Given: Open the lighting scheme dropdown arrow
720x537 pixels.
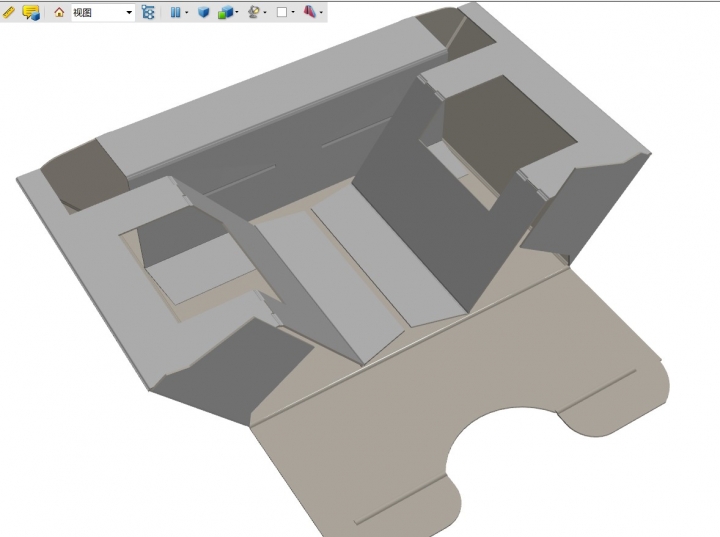Looking at the screenshot, I should (x=265, y=12).
